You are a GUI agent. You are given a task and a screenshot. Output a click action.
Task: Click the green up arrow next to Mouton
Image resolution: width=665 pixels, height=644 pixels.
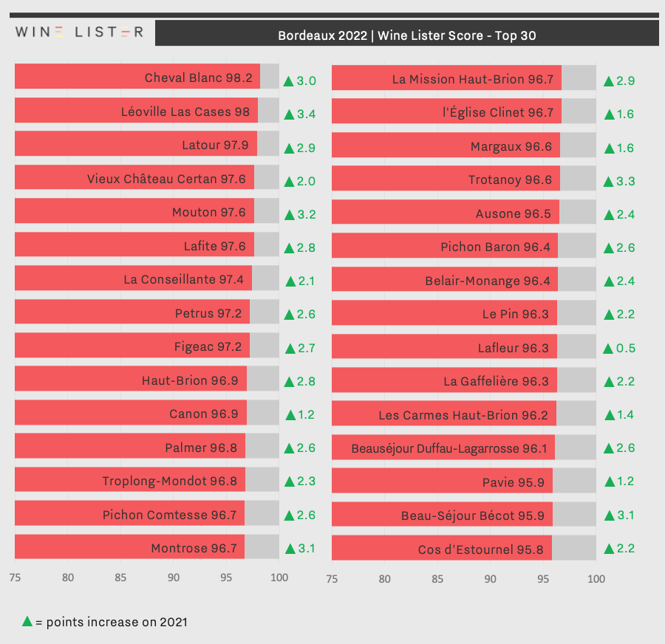pos(289,215)
